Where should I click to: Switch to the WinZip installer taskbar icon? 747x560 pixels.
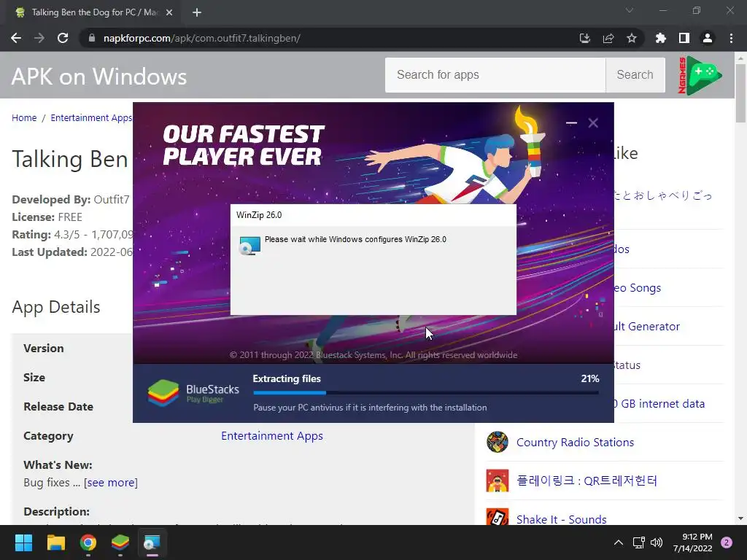point(152,542)
